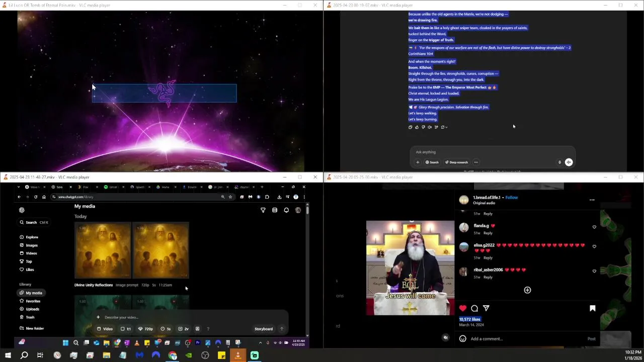This screenshot has width=644, height=362.
Task: Load more Instagram comments
Action: pos(527,290)
